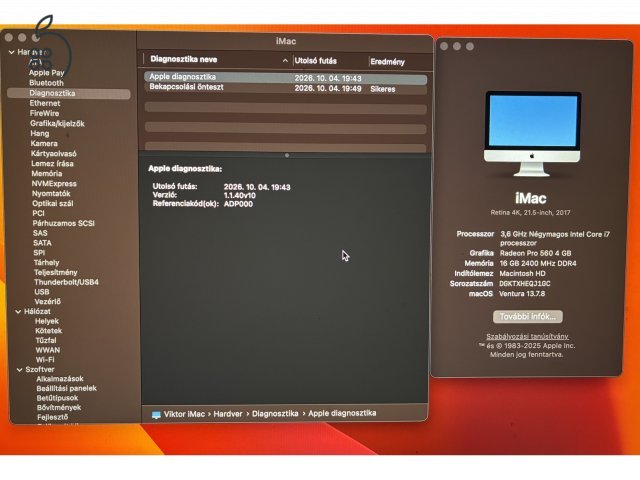The image size is (640, 480).
Task: Click the serial number DGKTXHEQJ1GC
Action: (x=524, y=284)
